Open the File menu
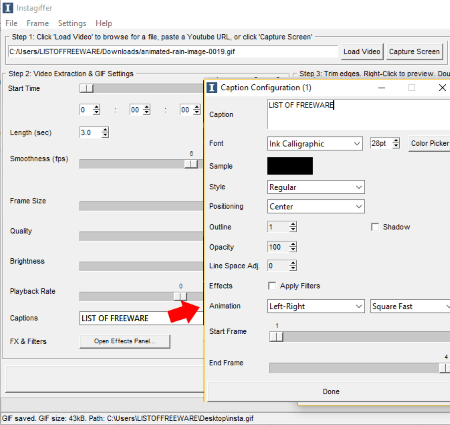 click(11, 23)
